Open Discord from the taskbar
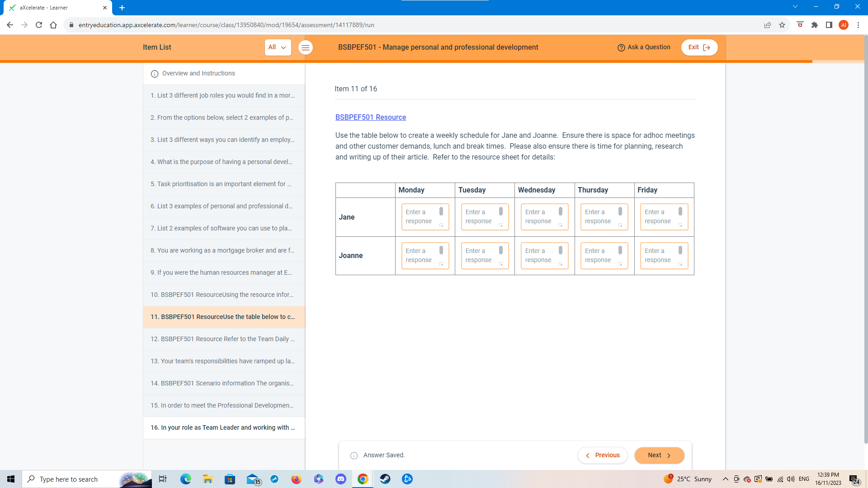868x488 pixels. point(341,479)
